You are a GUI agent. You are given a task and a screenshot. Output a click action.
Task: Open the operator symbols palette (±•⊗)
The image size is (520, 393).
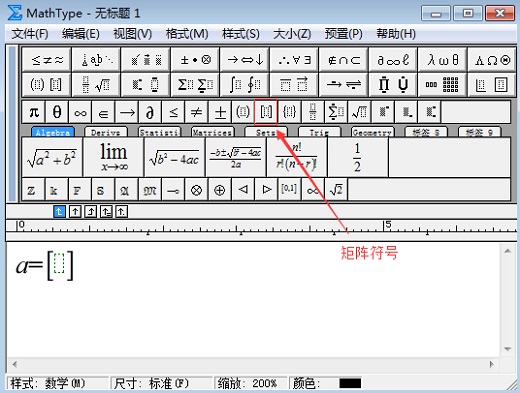point(195,60)
